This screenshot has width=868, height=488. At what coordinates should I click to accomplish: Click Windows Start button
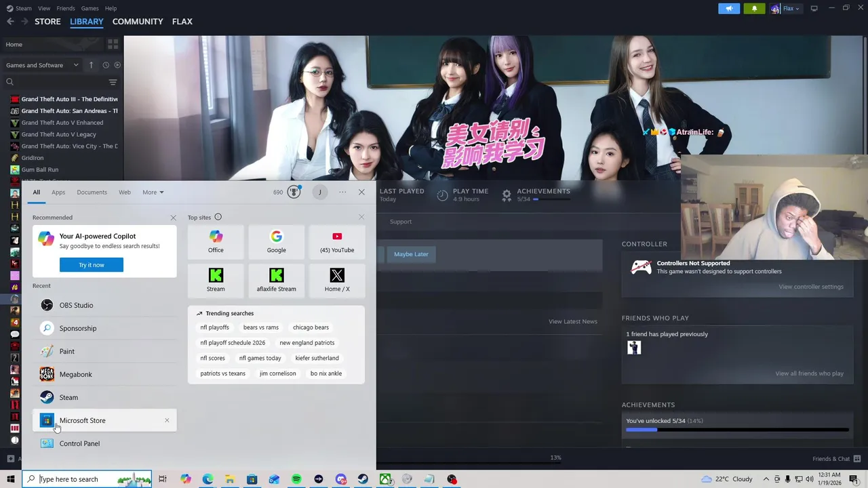(x=10, y=479)
